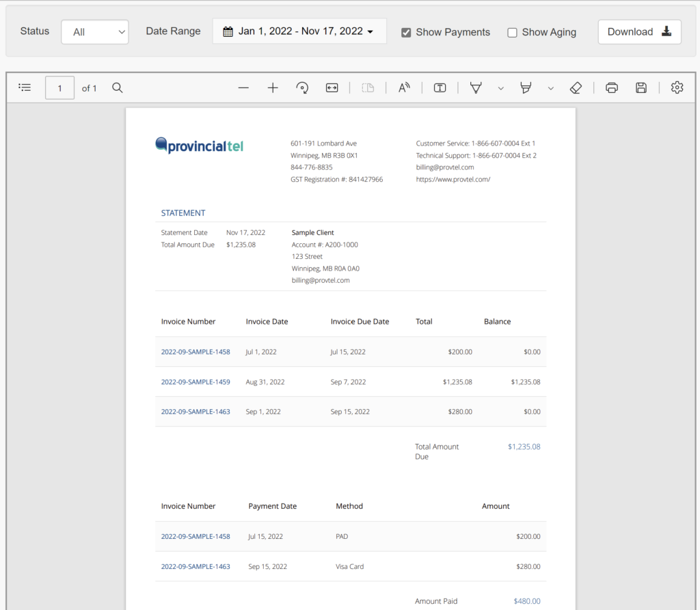
Task: Click the Aug 31, 2022 invoice date
Action: click(x=265, y=382)
